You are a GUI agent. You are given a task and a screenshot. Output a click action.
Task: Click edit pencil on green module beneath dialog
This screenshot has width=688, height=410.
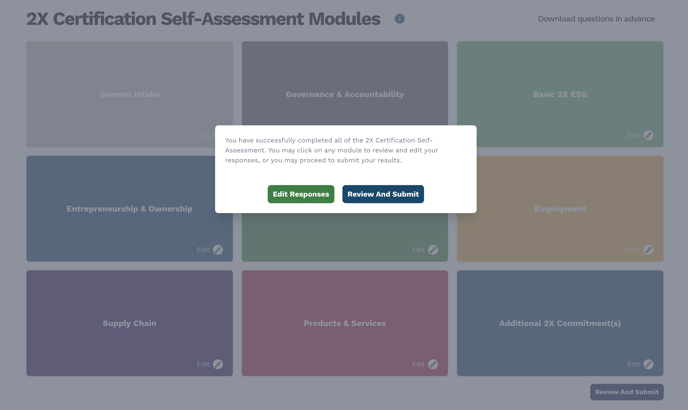coord(433,250)
